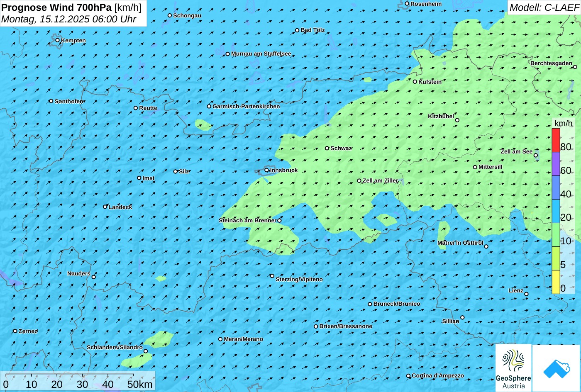Click the GeoSphere Austria logo
The height and width of the screenshot is (392, 581).
(x=513, y=368)
